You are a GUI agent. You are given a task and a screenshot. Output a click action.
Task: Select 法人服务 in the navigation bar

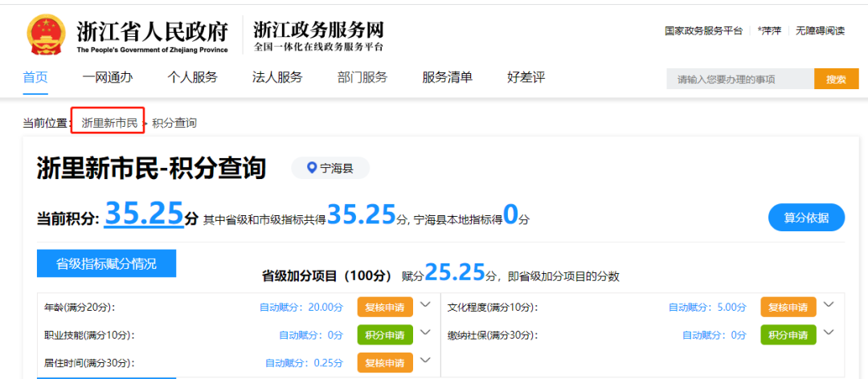[277, 77]
